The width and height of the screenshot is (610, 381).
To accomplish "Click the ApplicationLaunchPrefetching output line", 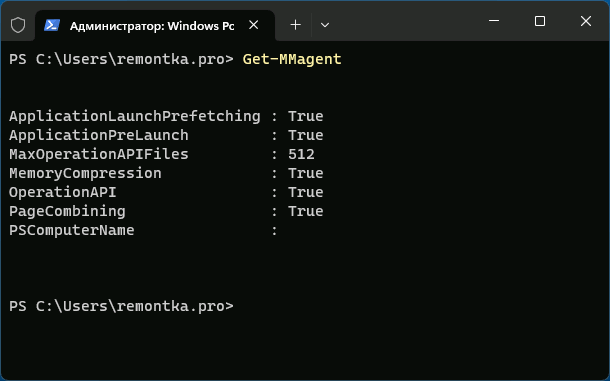I will (166, 116).
